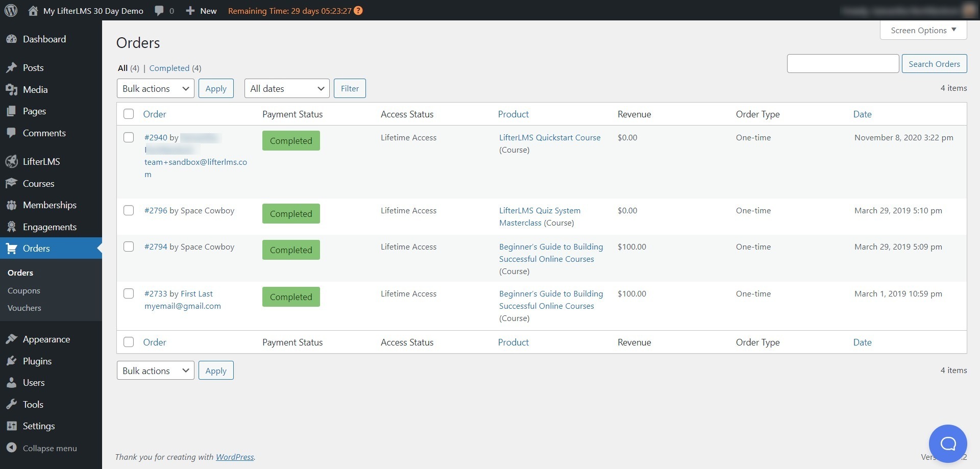The height and width of the screenshot is (469, 980).
Task: Tick the select-all checkbox in footer
Action: click(129, 342)
